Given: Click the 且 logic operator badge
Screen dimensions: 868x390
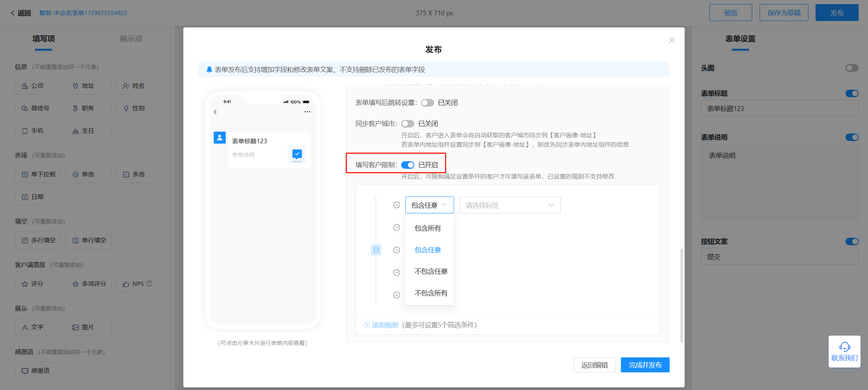Looking at the screenshot, I should 376,250.
